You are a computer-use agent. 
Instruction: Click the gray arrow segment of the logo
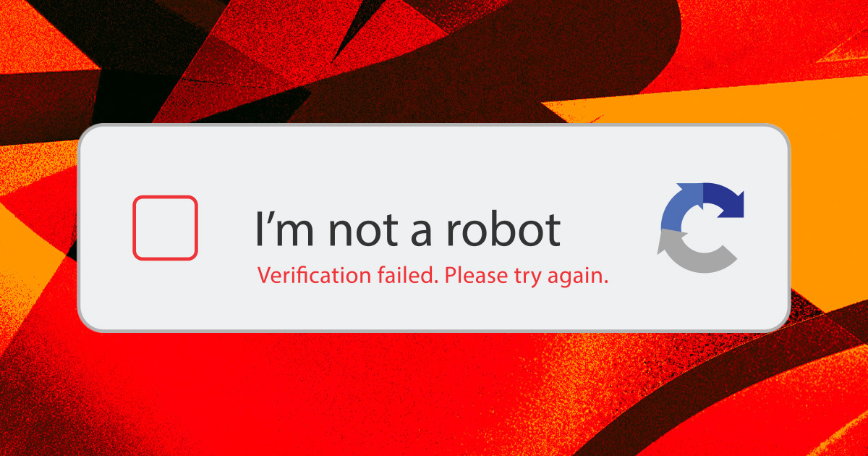click(694, 252)
